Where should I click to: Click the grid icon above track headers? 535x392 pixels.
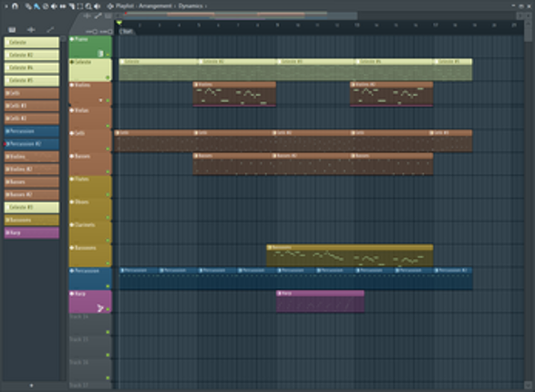pyautogui.click(x=108, y=15)
